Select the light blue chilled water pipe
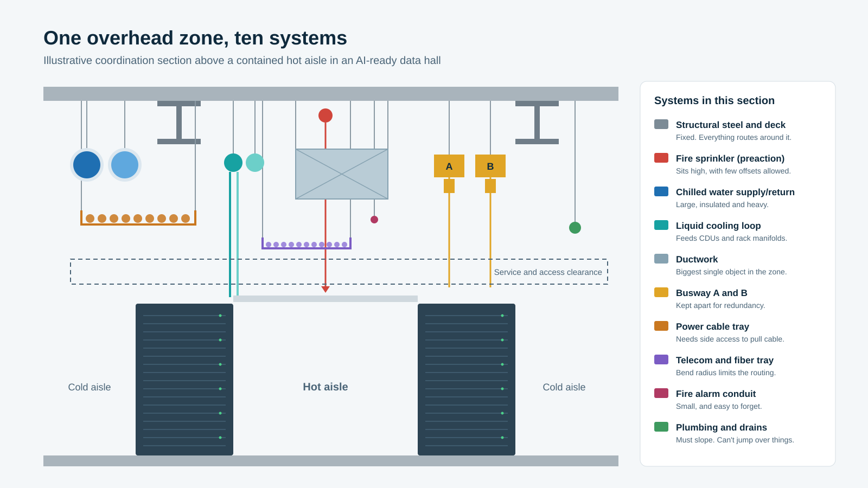 tap(125, 165)
